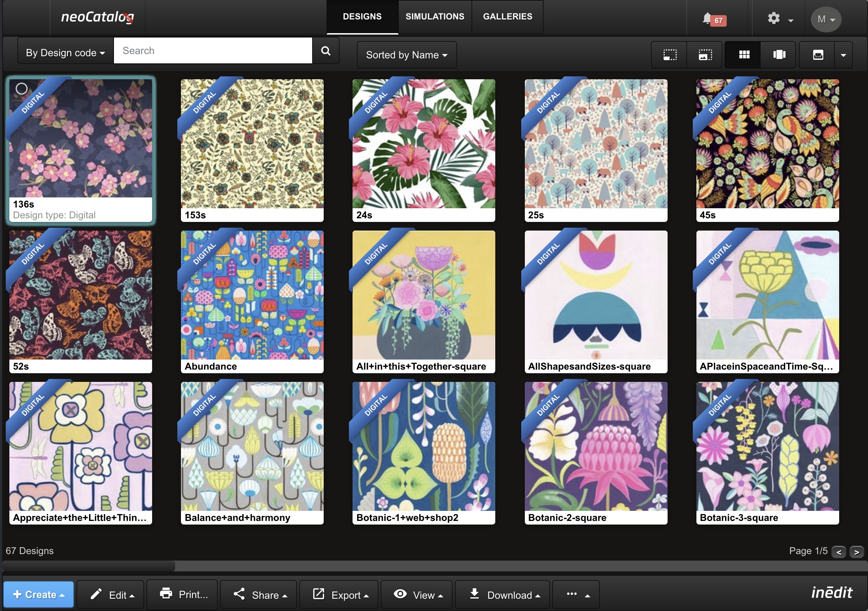Click the horizontal scrollbar thumb

[x=89, y=566]
